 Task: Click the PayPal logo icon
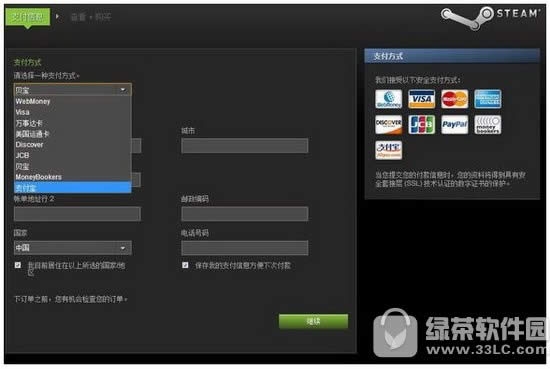click(x=454, y=125)
